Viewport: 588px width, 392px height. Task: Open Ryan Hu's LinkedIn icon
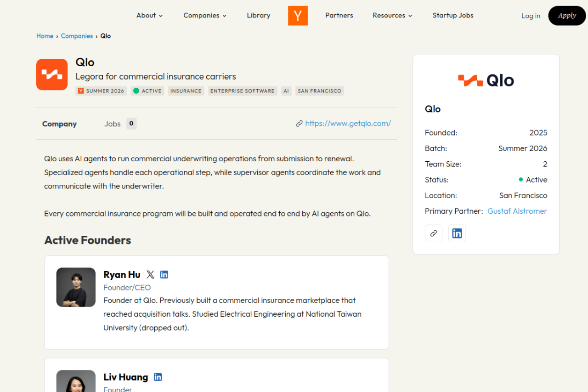164,275
